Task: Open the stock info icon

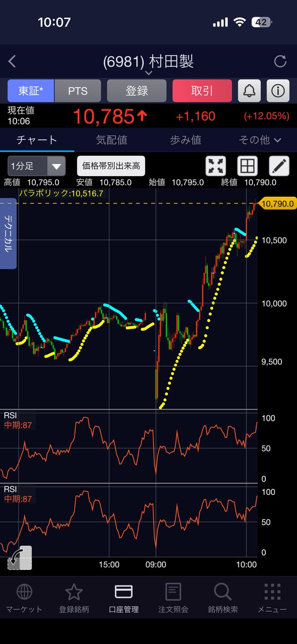Action: [x=277, y=91]
